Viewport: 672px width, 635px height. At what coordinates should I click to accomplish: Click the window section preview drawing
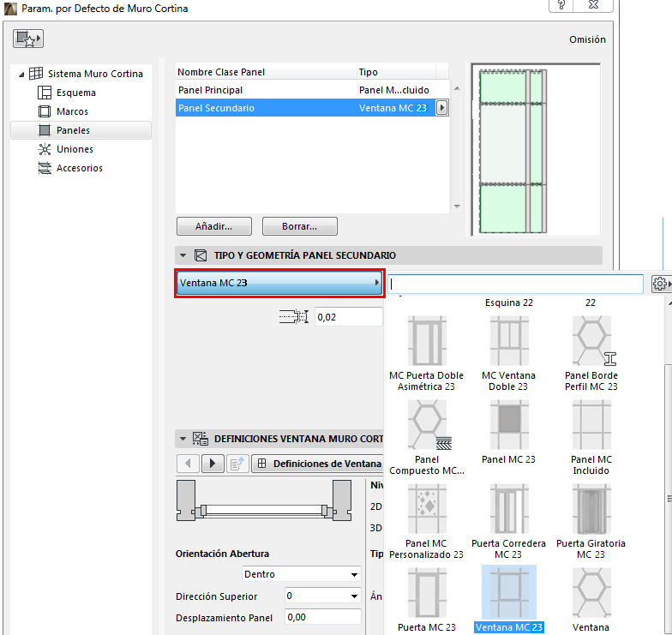click(x=264, y=500)
